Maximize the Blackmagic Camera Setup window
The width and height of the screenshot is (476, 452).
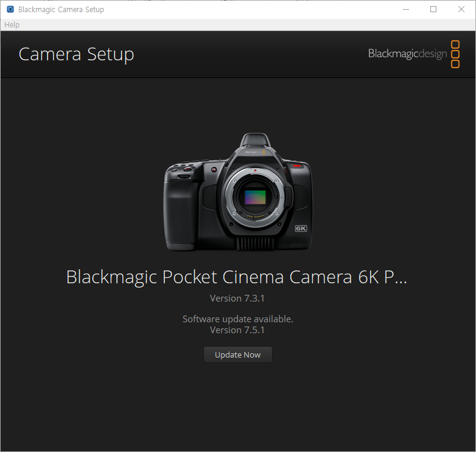[x=433, y=9]
